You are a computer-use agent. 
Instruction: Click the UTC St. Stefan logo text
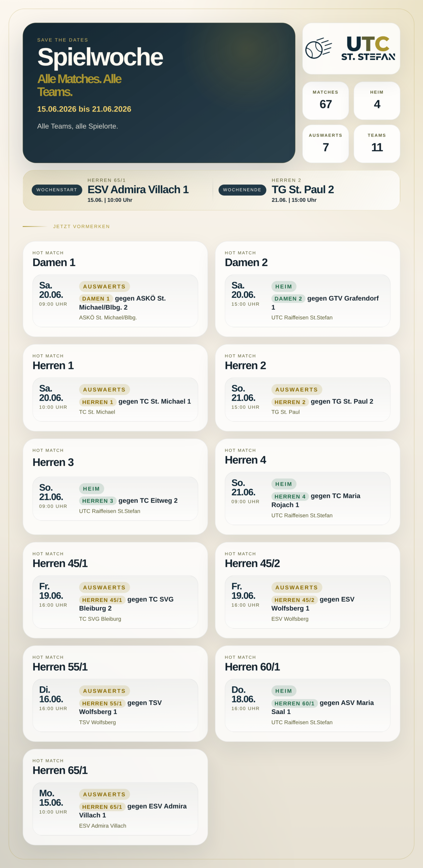368,48
